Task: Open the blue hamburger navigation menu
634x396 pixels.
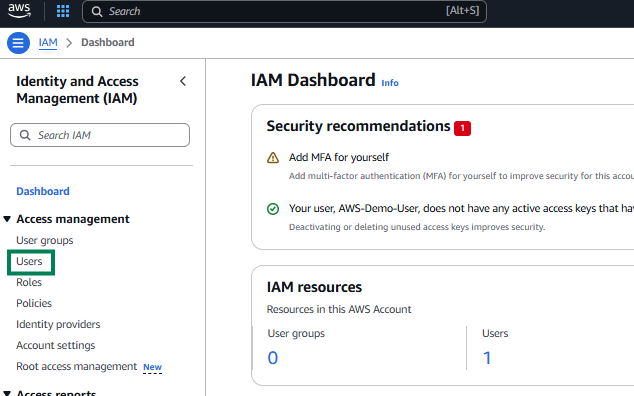Action: click(18, 42)
